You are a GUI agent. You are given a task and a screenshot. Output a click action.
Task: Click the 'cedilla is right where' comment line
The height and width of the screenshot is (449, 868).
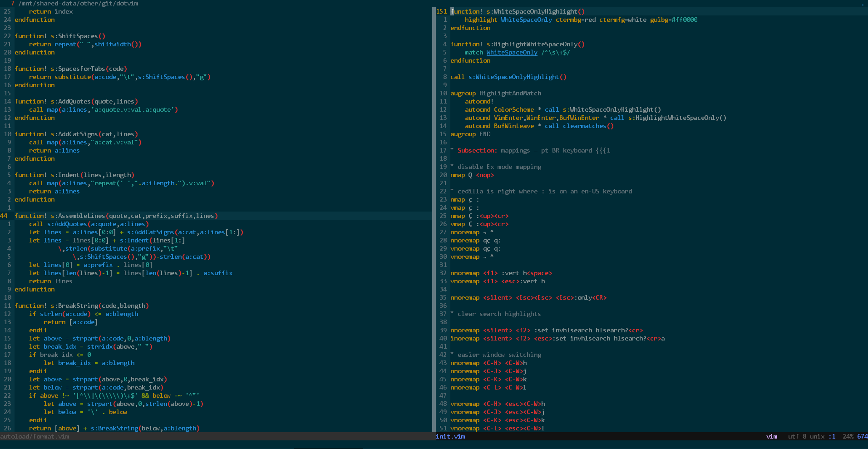(x=541, y=191)
